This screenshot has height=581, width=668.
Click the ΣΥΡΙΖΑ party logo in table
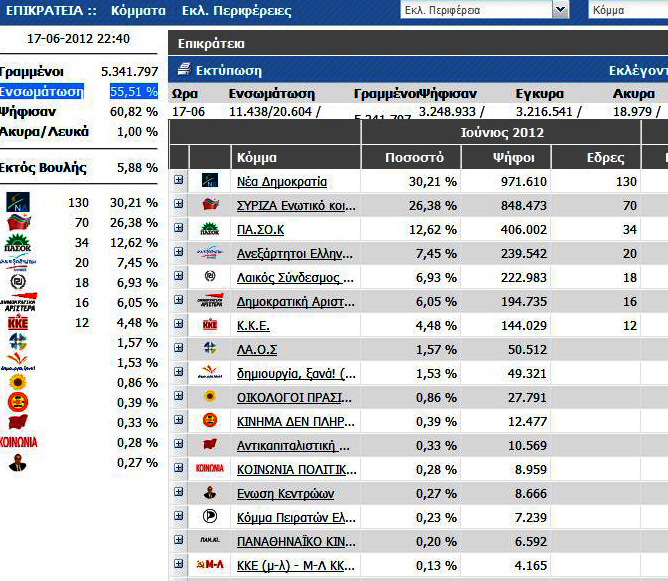pyautogui.click(x=210, y=206)
